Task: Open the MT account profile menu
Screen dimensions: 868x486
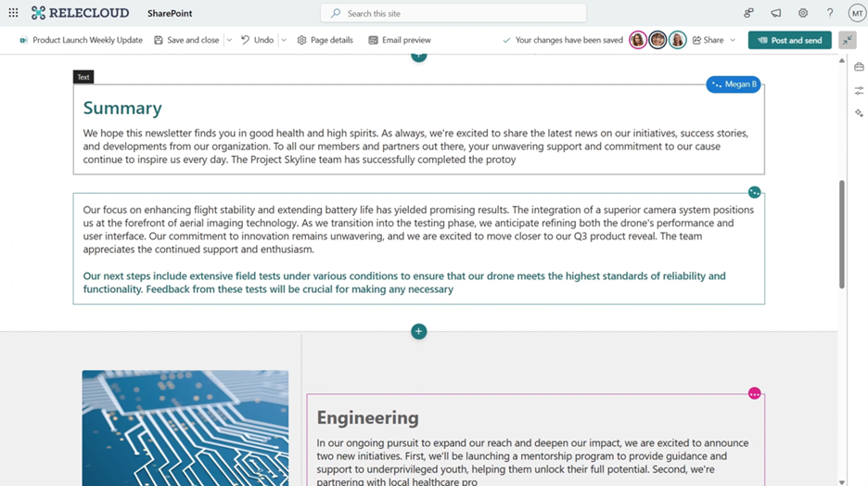Action: [857, 13]
